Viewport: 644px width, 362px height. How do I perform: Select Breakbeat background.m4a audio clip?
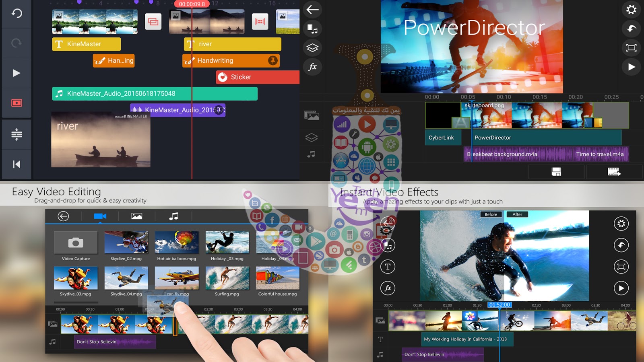(518, 154)
